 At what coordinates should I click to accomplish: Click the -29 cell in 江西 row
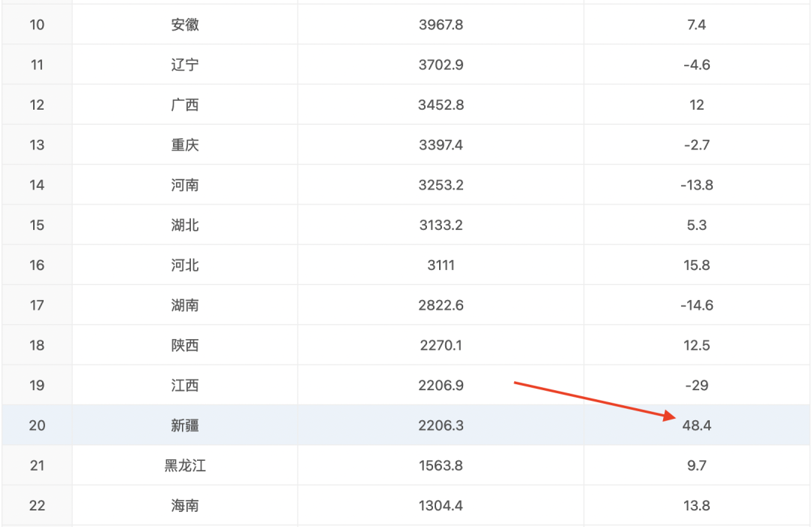[x=696, y=386]
